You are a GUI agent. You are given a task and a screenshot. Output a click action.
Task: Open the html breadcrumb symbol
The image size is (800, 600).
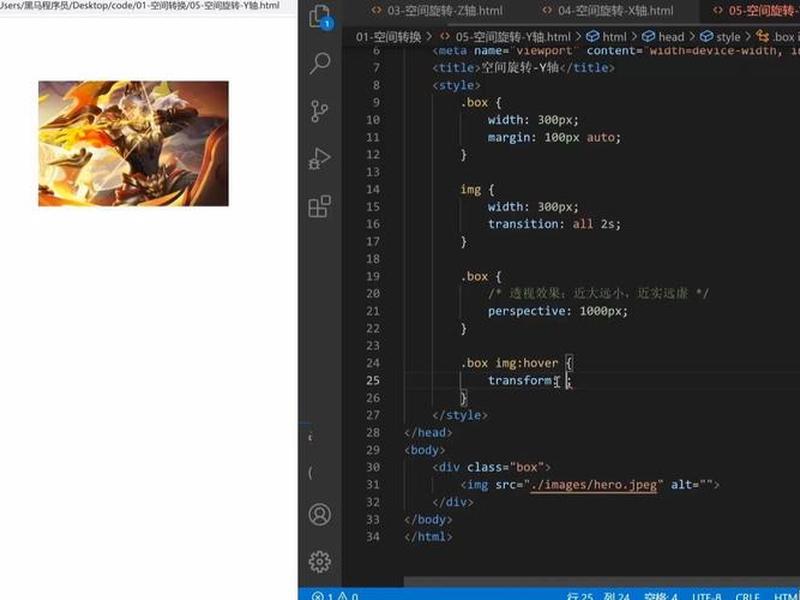(x=607, y=37)
